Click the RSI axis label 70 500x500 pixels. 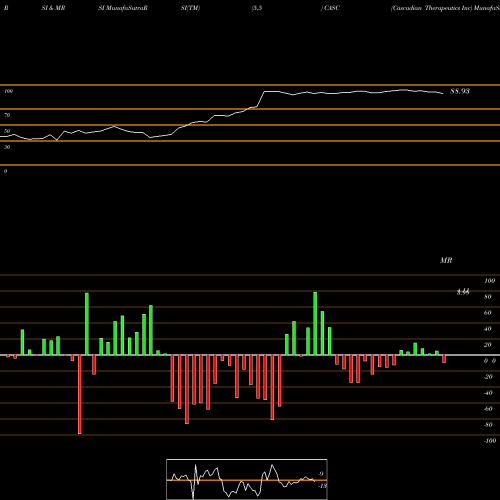[x=7, y=115]
